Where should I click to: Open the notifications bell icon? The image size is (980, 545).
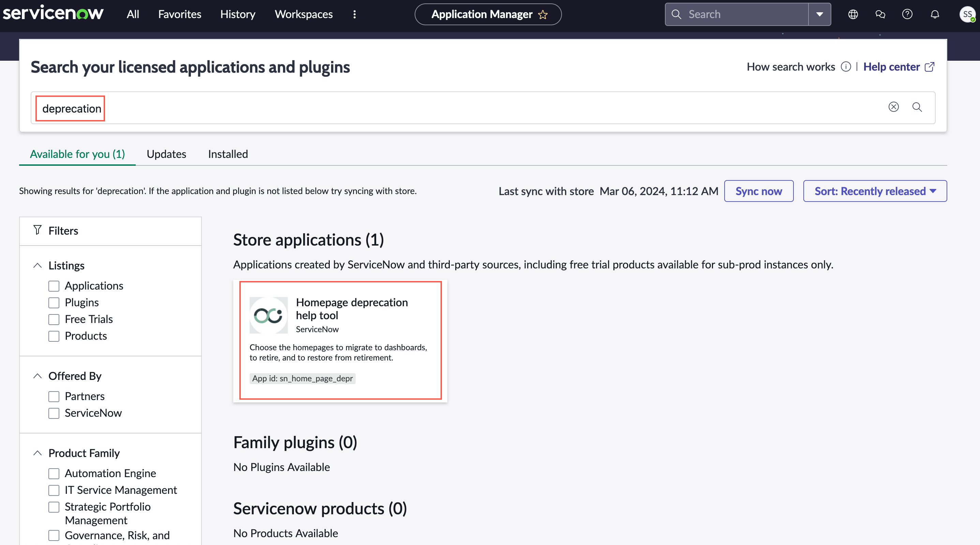(x=935, y=14)
